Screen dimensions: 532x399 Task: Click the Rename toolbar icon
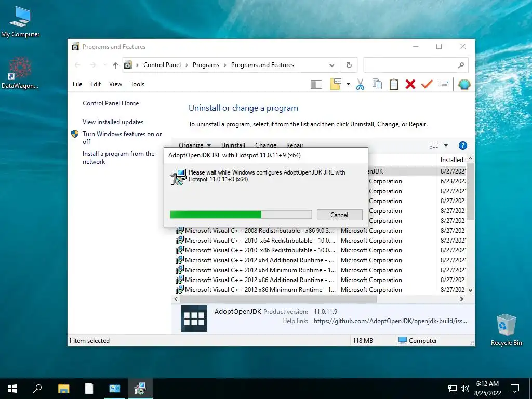pos(444,84)
